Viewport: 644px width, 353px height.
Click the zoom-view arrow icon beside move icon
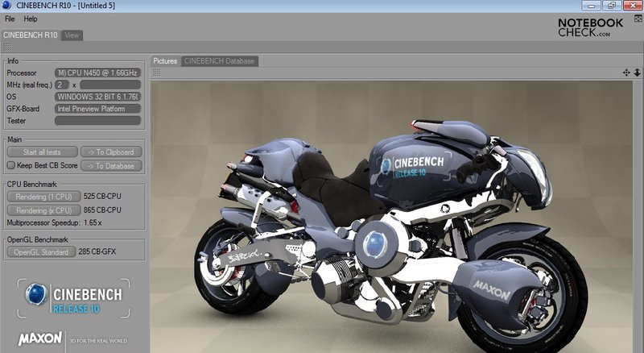[637, 73]
